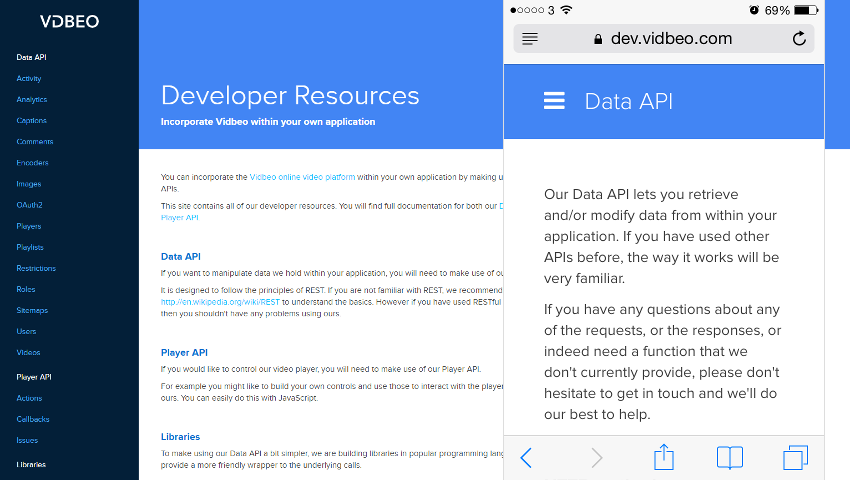
Task: Click the Vidbeo logo in sidebar
Action: (x=69, y=22)
